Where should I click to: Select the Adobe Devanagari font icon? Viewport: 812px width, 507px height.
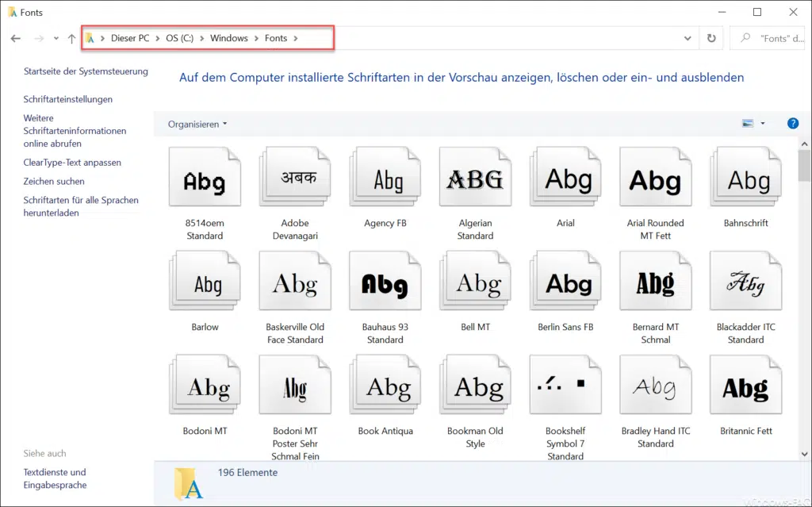click(x=295, y=179)
